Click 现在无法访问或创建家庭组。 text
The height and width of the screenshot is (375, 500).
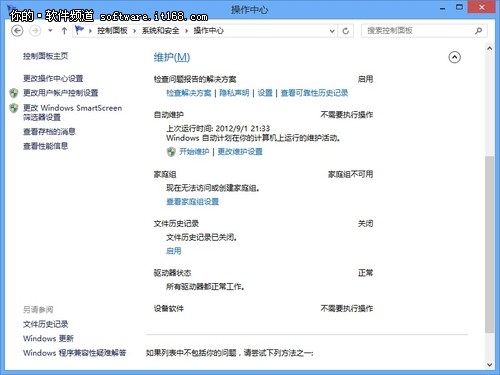point(213,188)
